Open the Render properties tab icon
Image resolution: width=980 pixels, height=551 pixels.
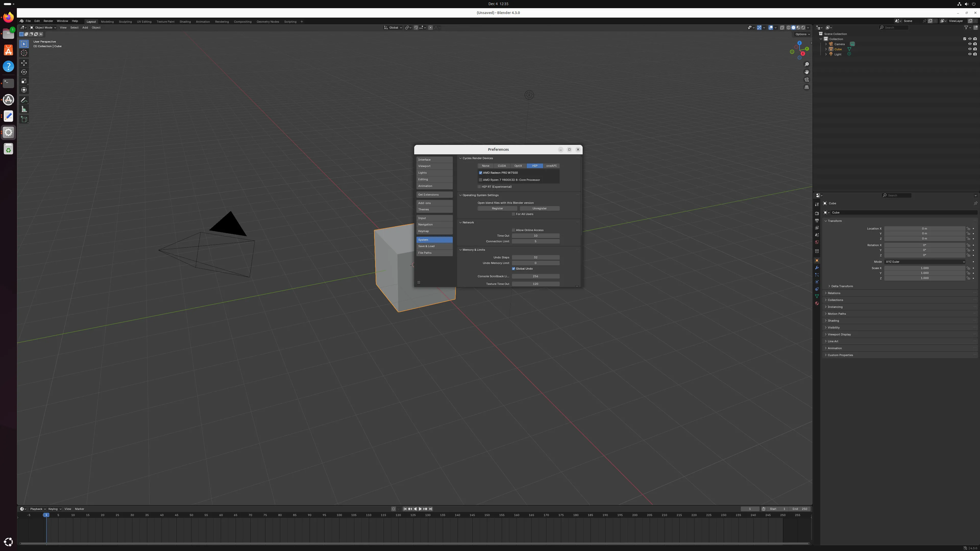(817, 213)
